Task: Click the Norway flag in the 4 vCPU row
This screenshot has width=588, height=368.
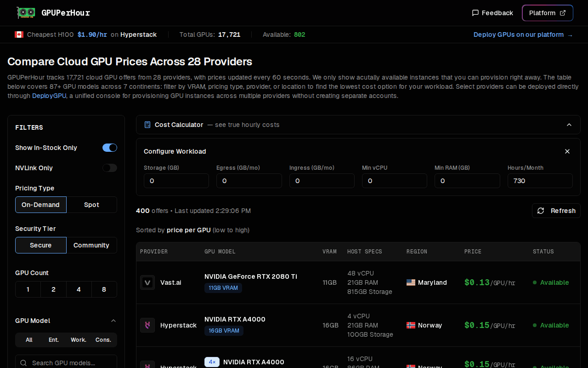Action: click(x=411, y=325)
